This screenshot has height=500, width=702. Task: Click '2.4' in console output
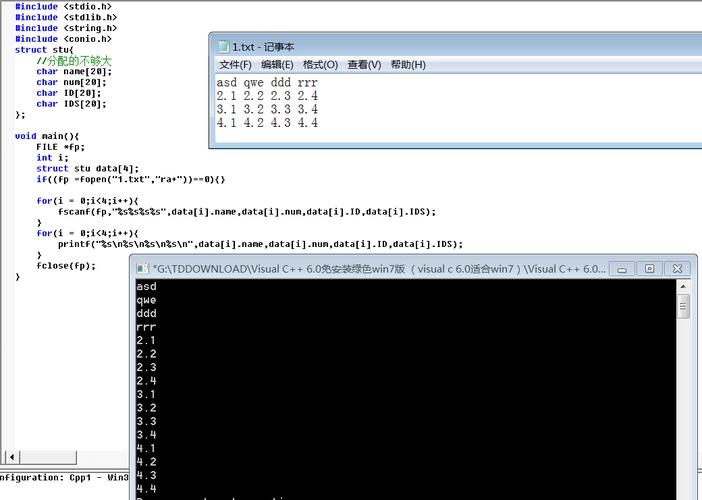[146, 381]
